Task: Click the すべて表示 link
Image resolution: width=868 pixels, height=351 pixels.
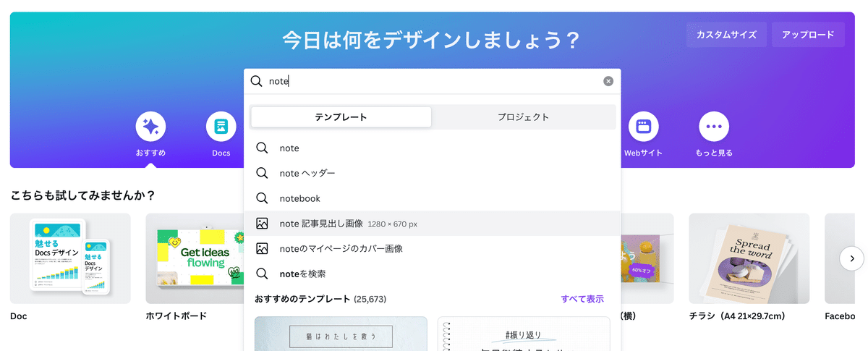Action: coord(582,299)
